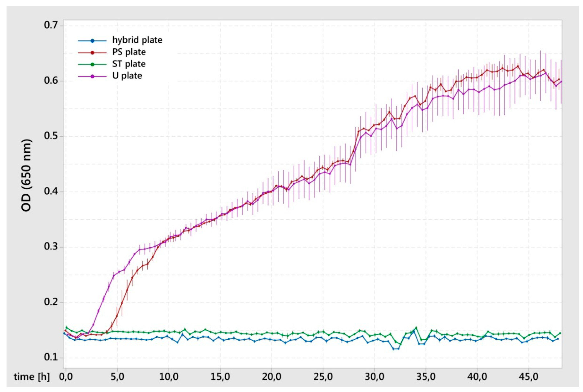Click the 35,0 x-axis tick label
This screenshot has height=392, width=583.
(426, 377)
